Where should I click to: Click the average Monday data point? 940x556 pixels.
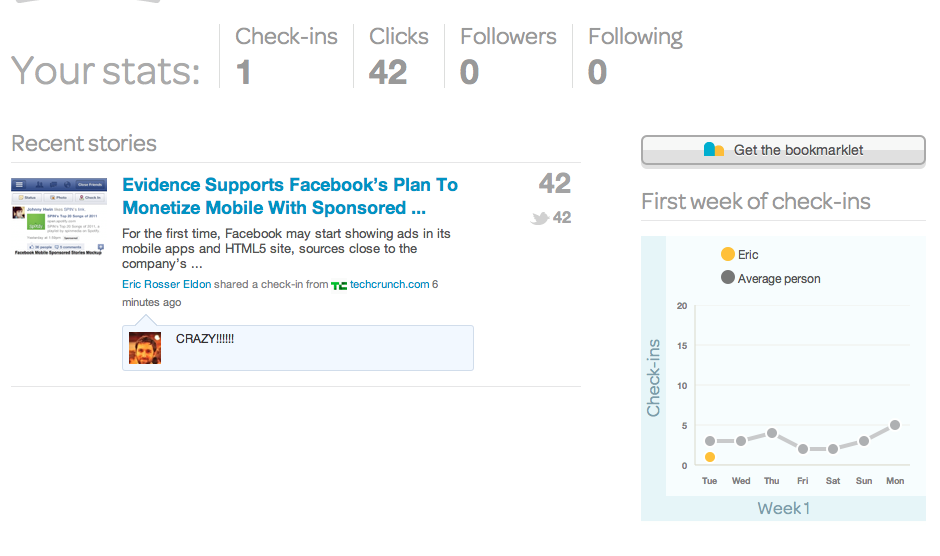point(895,425)
